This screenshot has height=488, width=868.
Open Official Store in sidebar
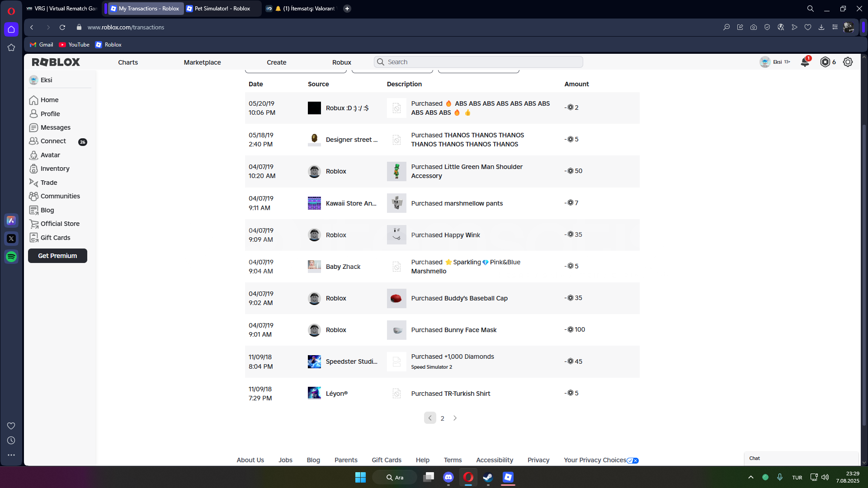[x=54, y=224]
